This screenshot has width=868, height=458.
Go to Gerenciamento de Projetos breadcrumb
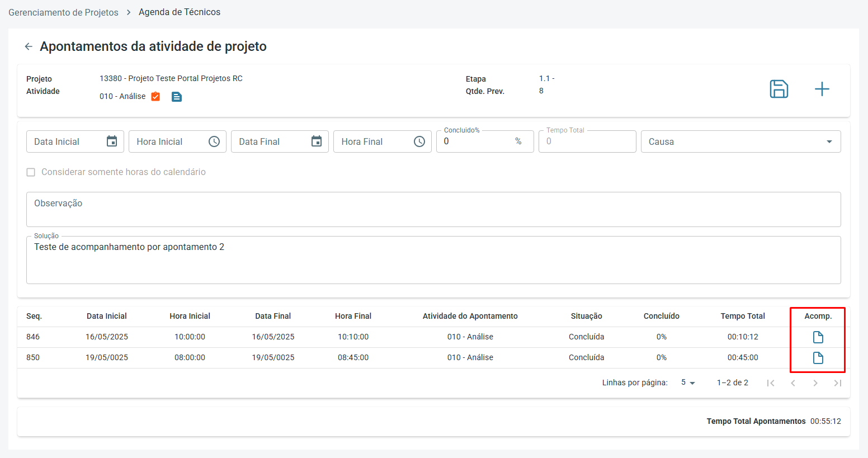63,12
